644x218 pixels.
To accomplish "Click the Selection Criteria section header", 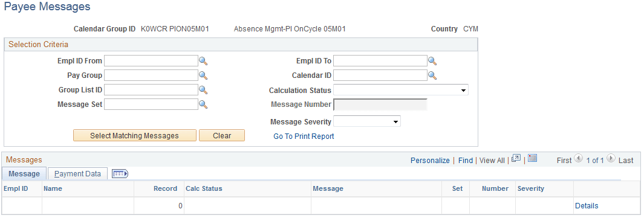I will tap(39, 44).
